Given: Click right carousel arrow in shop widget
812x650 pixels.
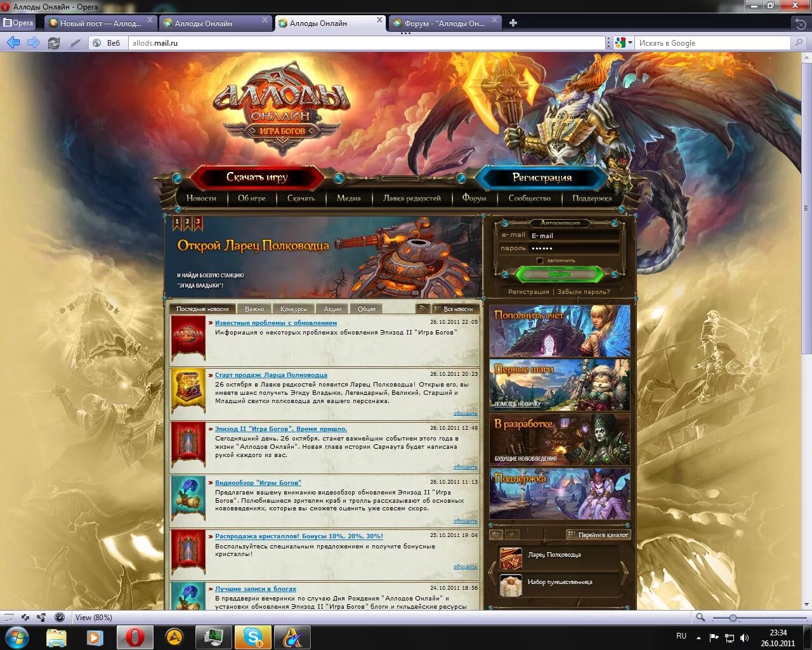Looking at the screenshot, I should coord(625,573).
